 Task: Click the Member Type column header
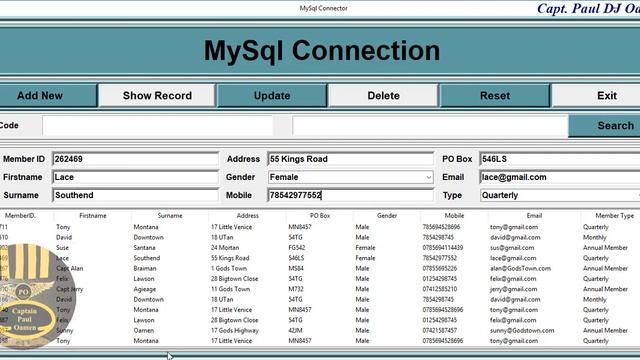[x=614, y=216]
